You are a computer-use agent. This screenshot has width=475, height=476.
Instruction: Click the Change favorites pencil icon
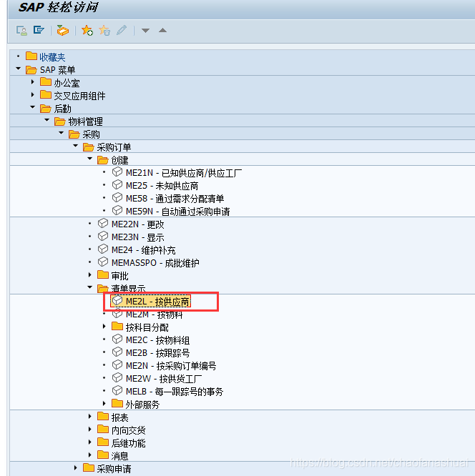(x=122, y=30)
